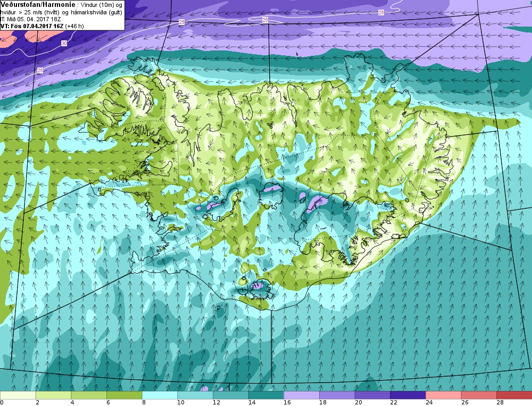532x406 pixels.
Task: Click the 20–22 violet legend swatch
Action: coord(372,395)
